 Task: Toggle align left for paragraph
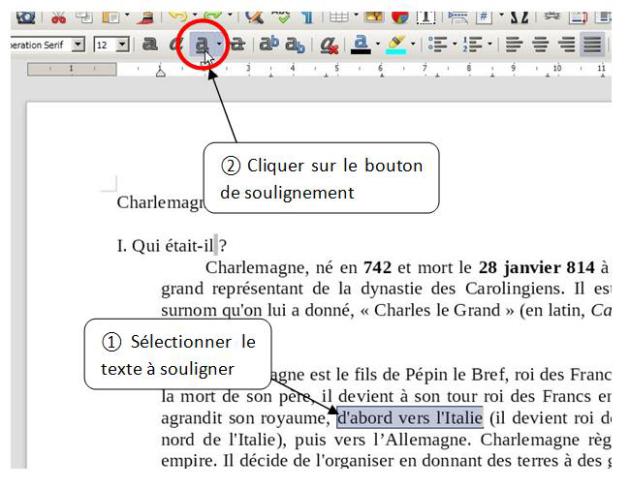514,46
